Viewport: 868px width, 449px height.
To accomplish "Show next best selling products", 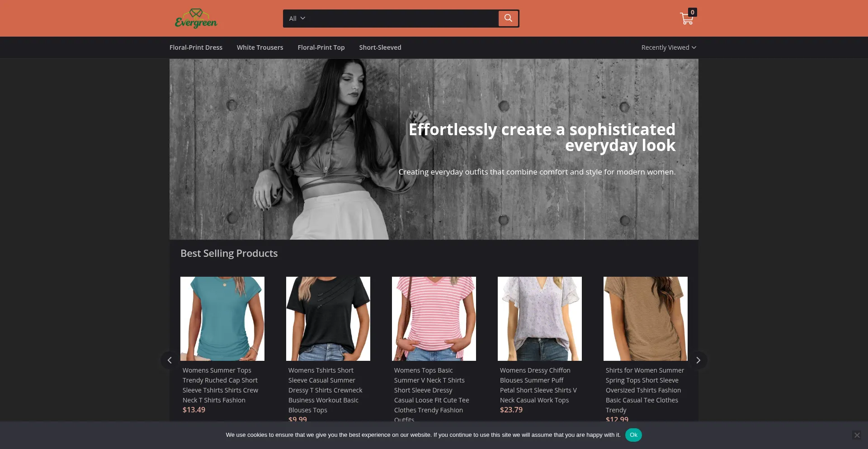I will tap(698, 360).
